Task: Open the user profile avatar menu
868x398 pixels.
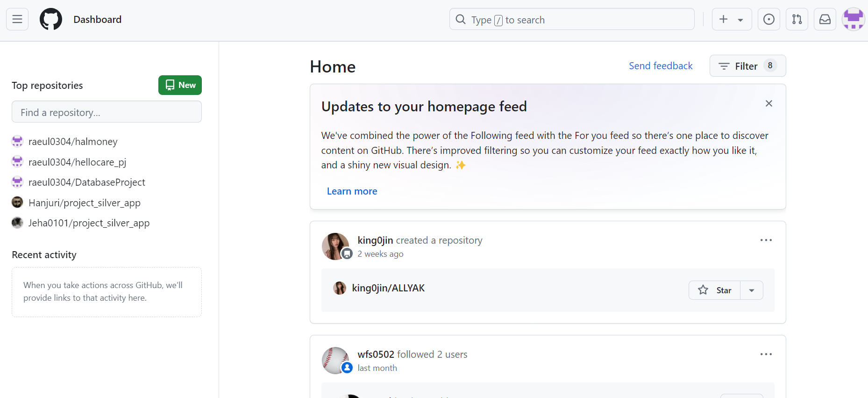Action: coord(854,19)
